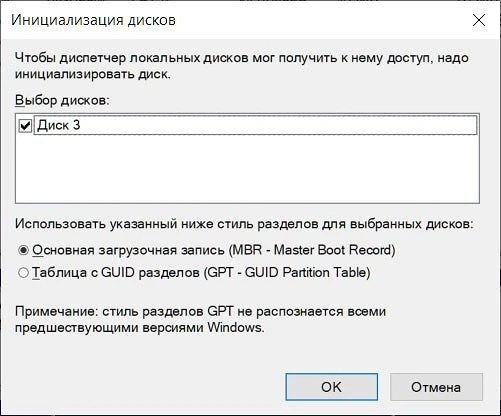
Task: Click empty area of disk list
Action: [x=247, y=169]
